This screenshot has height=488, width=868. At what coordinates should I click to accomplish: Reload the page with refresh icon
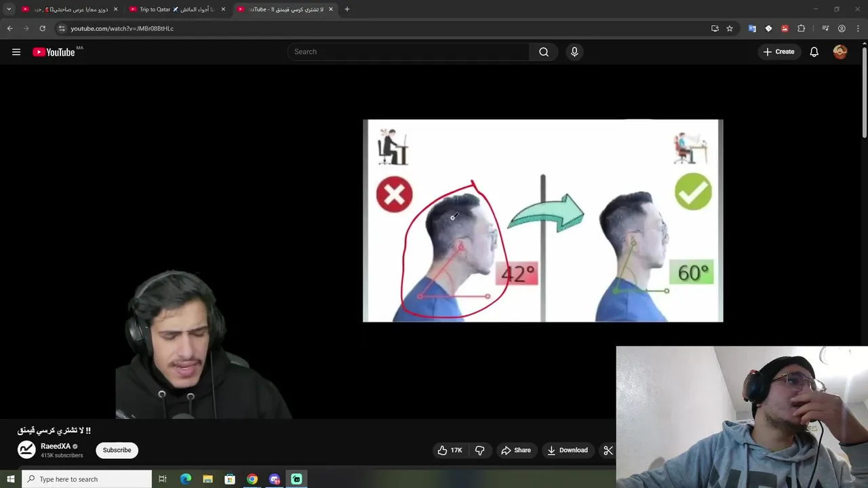pyautogui.click(x=43, y=28)
